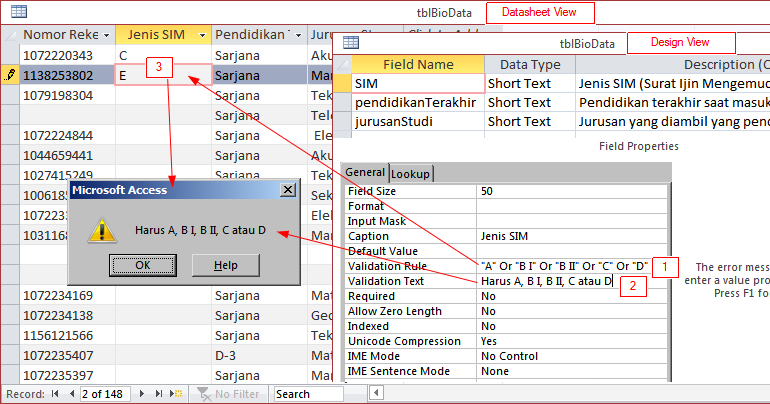
Task: Open the Nomor Reke column dropdown
Action: click(x=104, y=35)
